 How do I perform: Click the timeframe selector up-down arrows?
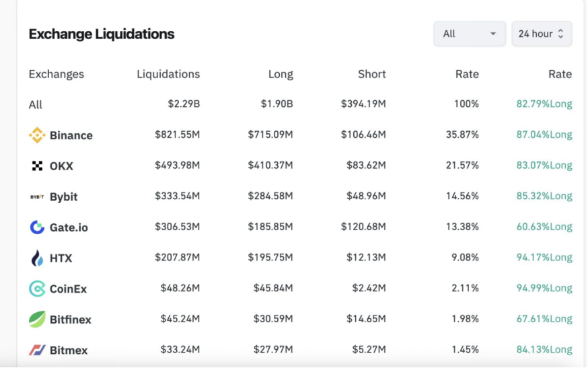click(560, 34)
